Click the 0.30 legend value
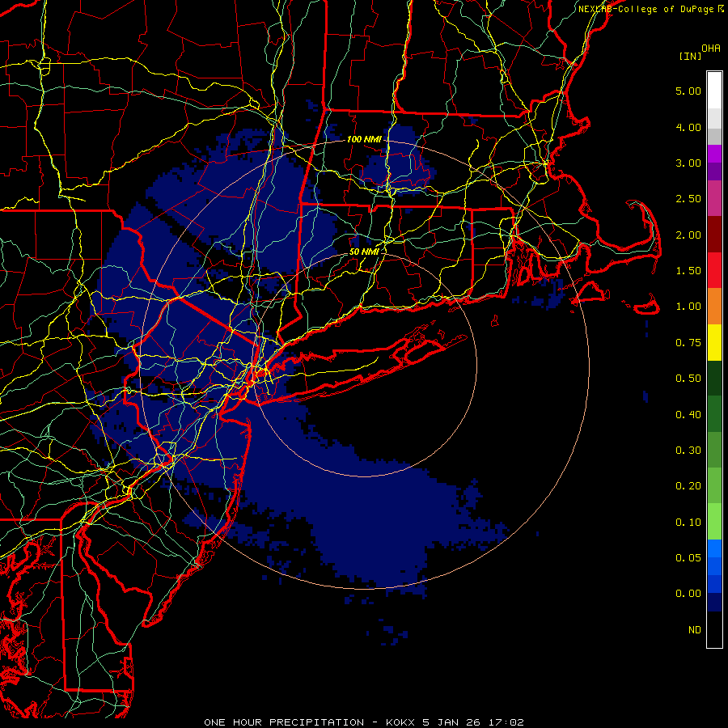The width and height of the screenshot is (728, 728). pos(688,451)
